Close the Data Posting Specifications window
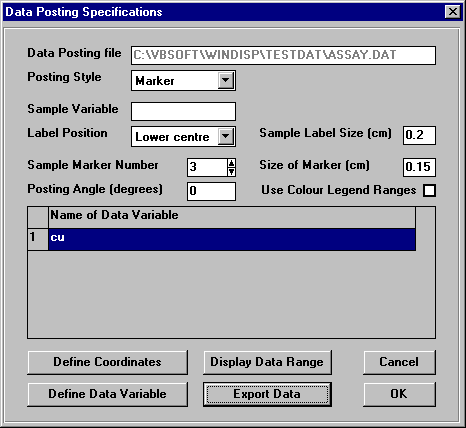Image resolution: width=466 pixels, height=428 pixels. coord(453,12)
